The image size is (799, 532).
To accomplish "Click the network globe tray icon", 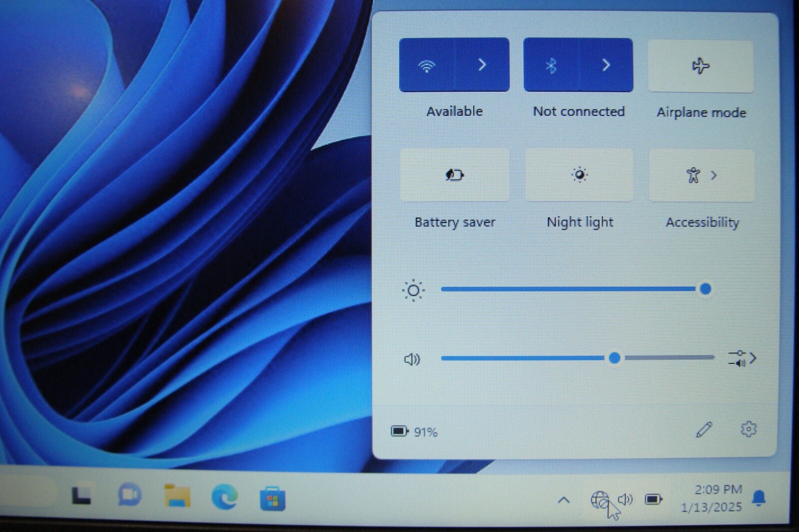I will tap(600, 500).
